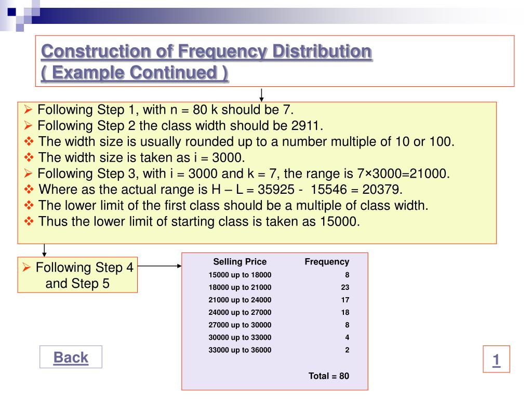Click the Back link
This screenshot has width=532, height=399.
tap(71, 357)
